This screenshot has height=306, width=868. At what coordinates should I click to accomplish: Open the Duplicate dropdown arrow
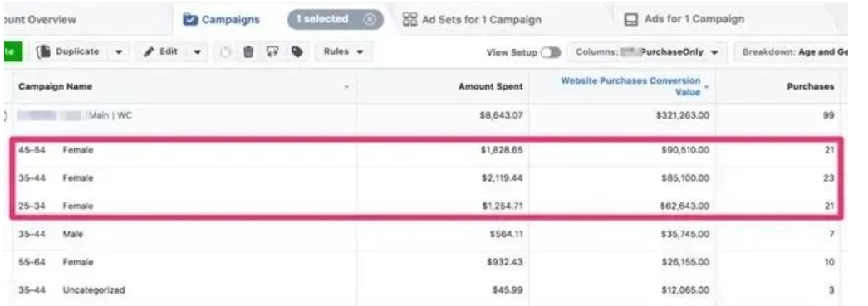click(119, 52)
